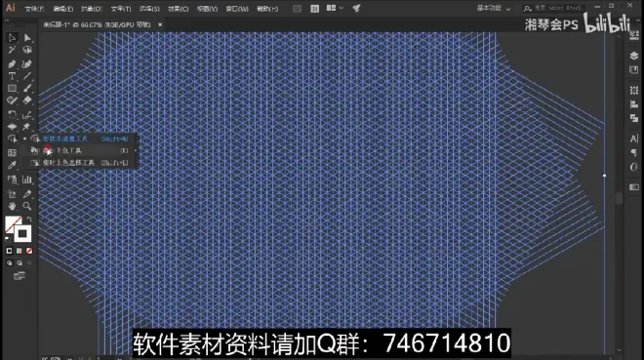Click the GPU performance rocket icon

[x=356, y=8]
